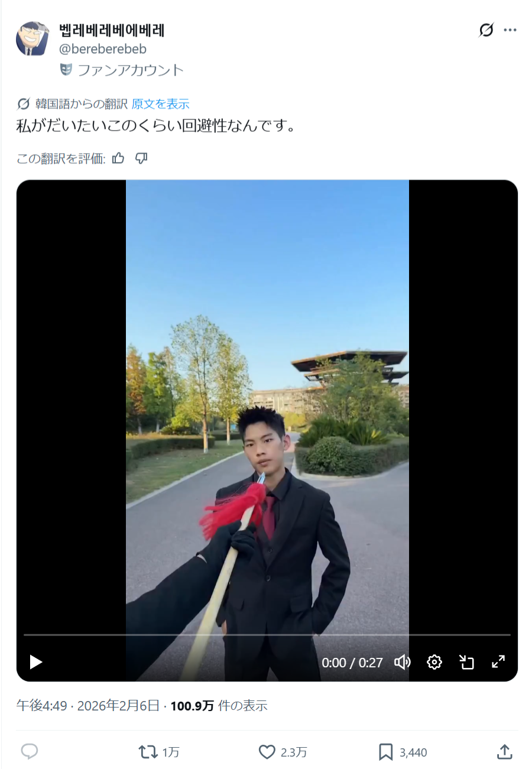The height and width of the screenshot is (769, 532).
Task: Switch video to fullscreen
Action: 498,662
